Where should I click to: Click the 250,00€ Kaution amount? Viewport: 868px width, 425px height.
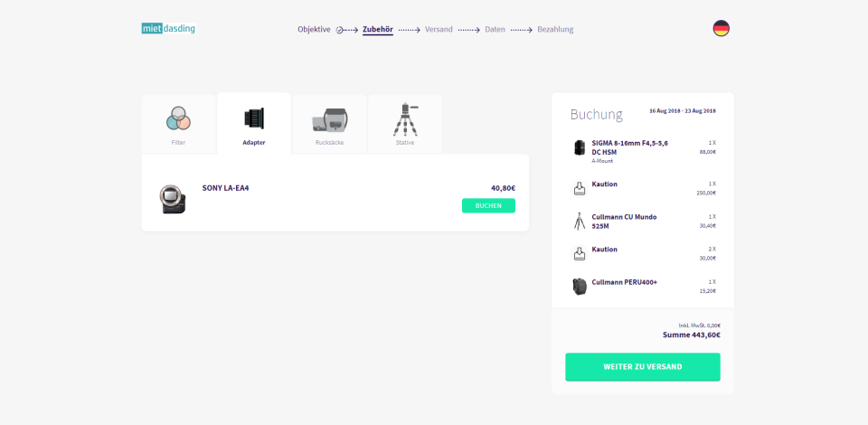click(706, 194)
